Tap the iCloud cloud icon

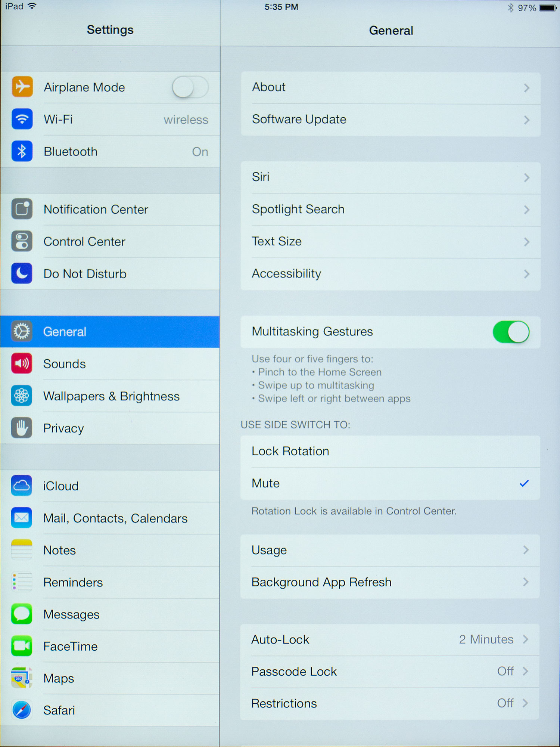[x=22, y=486]
